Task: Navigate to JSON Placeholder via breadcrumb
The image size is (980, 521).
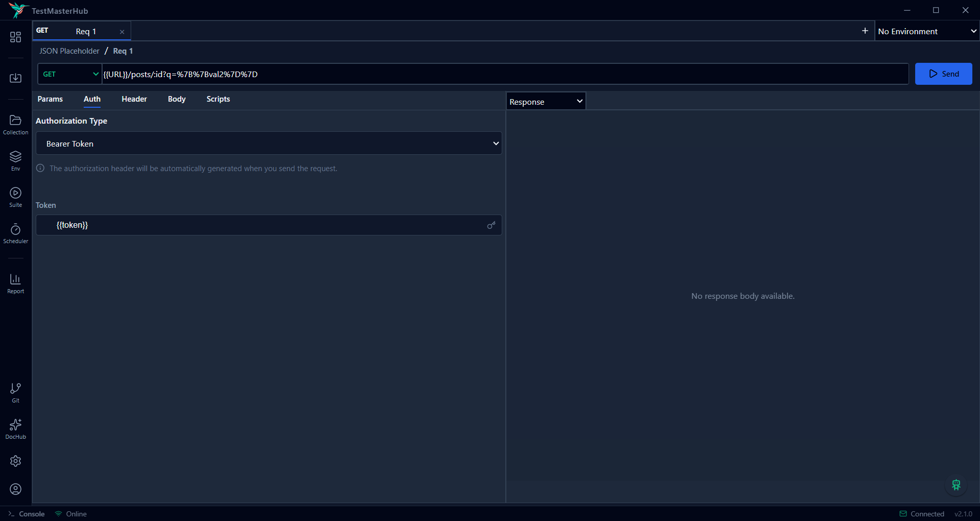Action: pyautogui.click(x=69, y=51)
